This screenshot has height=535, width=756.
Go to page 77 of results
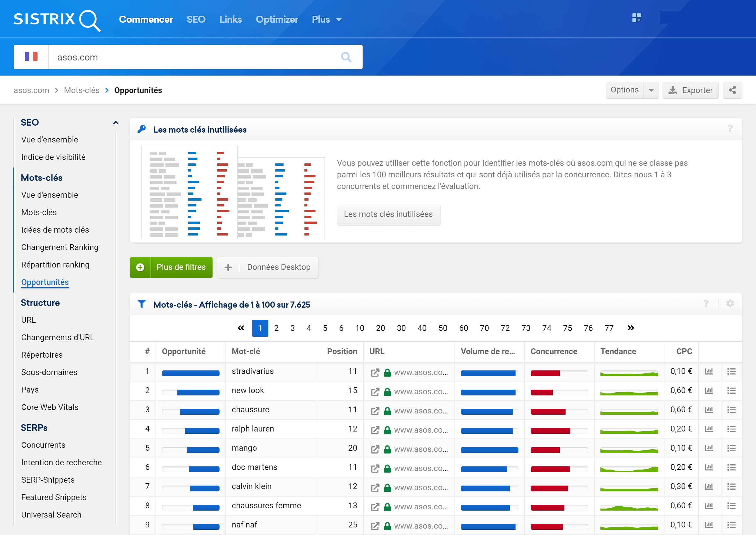[x=609, y=328]
